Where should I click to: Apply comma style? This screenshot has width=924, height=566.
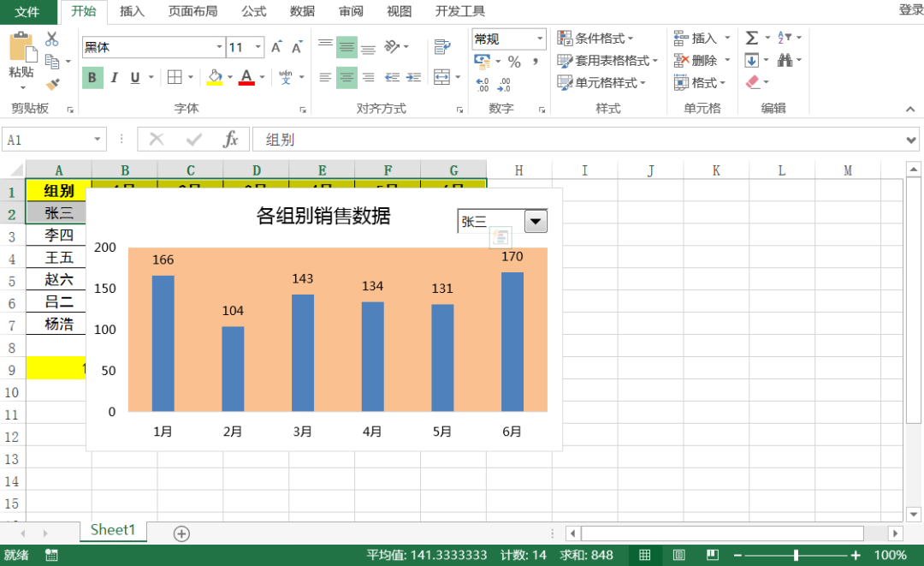(x=536, y=62)
